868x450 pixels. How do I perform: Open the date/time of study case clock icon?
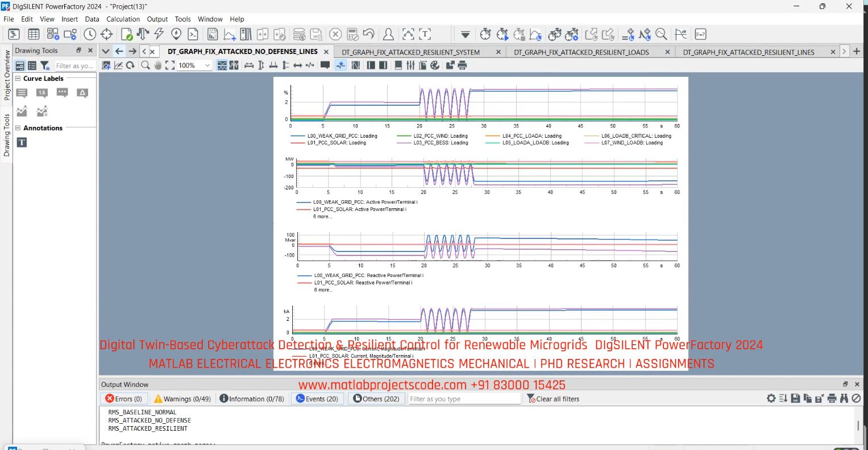(90, 35)
